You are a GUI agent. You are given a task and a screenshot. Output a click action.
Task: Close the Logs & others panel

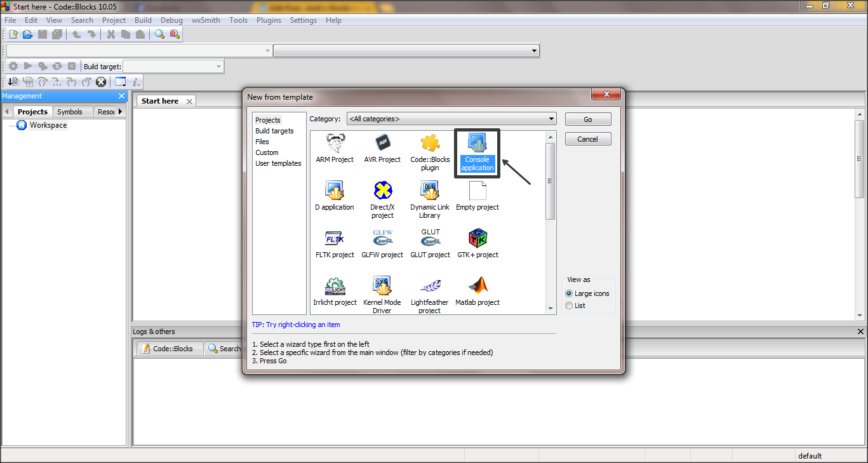(860, 332)
